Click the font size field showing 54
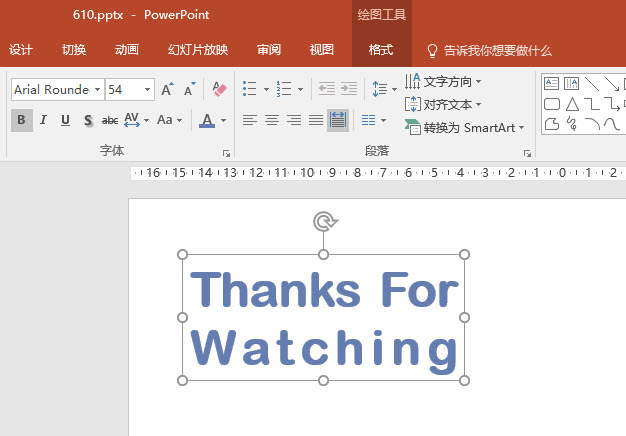Image resolution: width=626 pixels, height=436 pixels. 124,89
